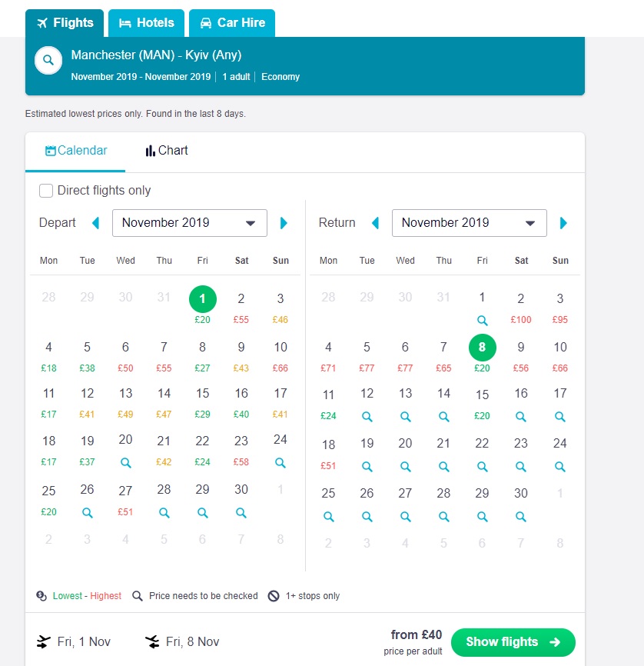Viewport: 644px width, 666px height.
Task: Switch to the Car Hire tab
Action: click(x=232, y=23)
